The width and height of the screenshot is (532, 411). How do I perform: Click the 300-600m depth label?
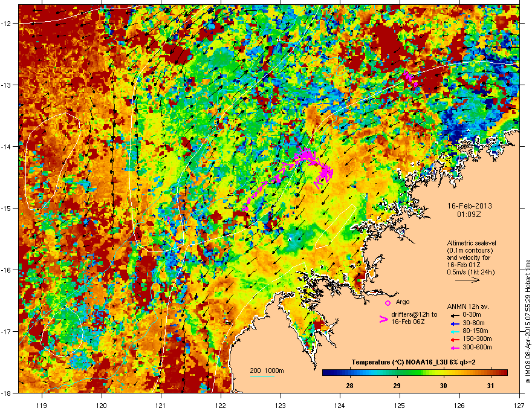point(477,347)
